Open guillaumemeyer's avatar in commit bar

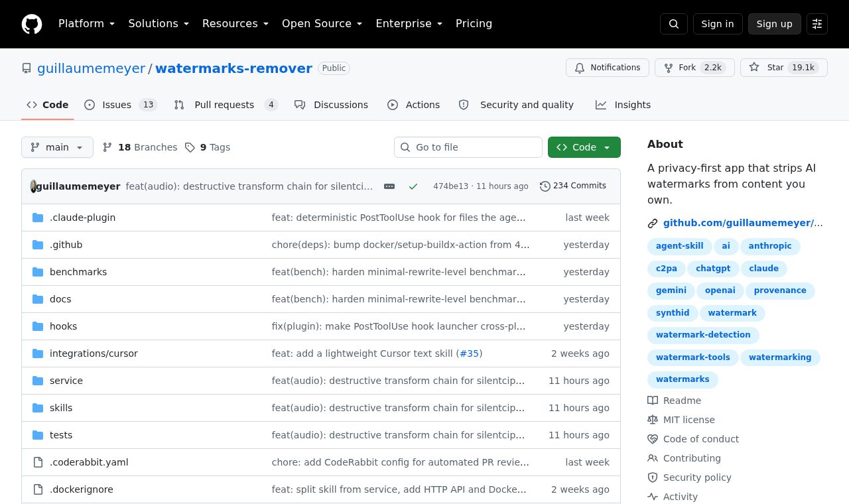point(33,186)
